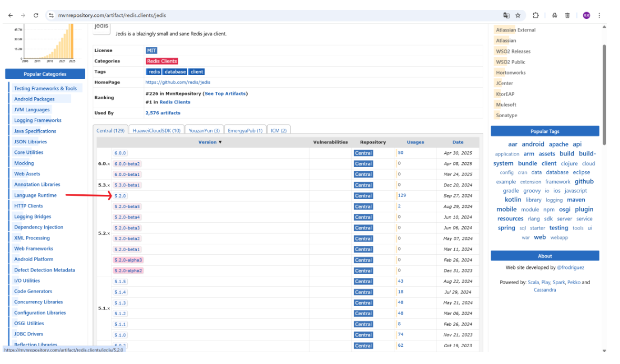Click the testing popular tag
Screen dimensions: 620x364
(x=558, y=228)
